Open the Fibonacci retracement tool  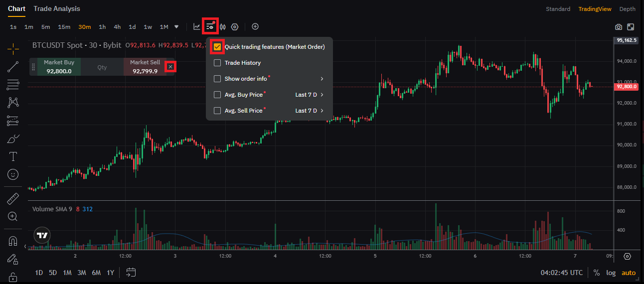[x=13, y=85]
